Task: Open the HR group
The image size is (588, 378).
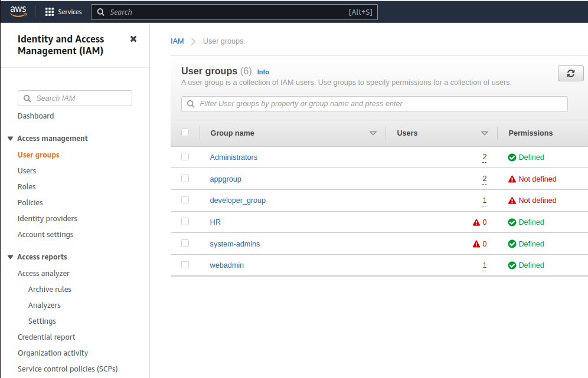Action: pyautogui.click(x=215, y=222)
